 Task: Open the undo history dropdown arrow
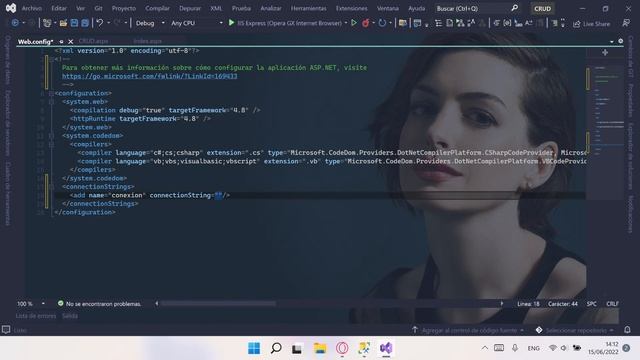pyautogui.click(x=109, y=23)
